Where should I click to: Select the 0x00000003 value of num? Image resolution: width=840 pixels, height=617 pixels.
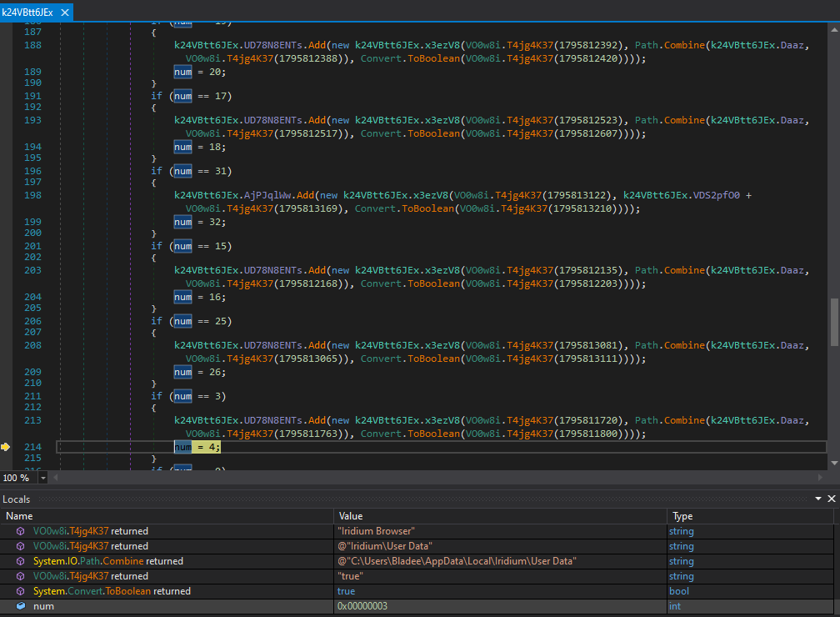pyautogui.click(x=362, y=606)
